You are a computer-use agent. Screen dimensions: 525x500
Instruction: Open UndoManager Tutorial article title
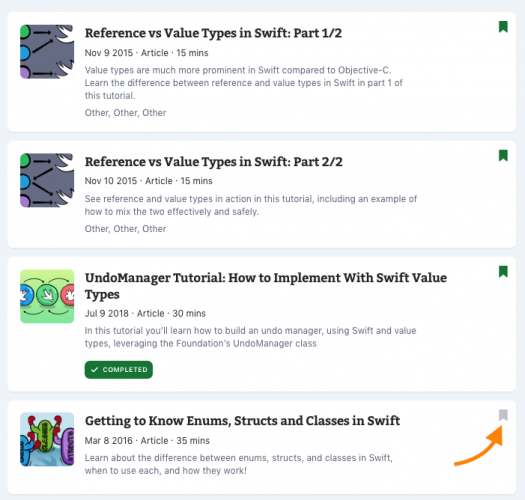pyautogui.click(x=266, y=286)
